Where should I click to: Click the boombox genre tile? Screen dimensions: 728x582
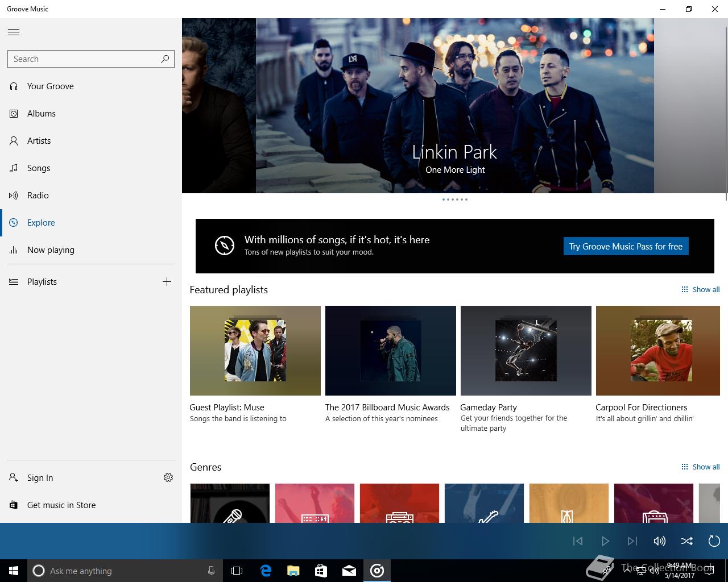[x=399, y=503]
